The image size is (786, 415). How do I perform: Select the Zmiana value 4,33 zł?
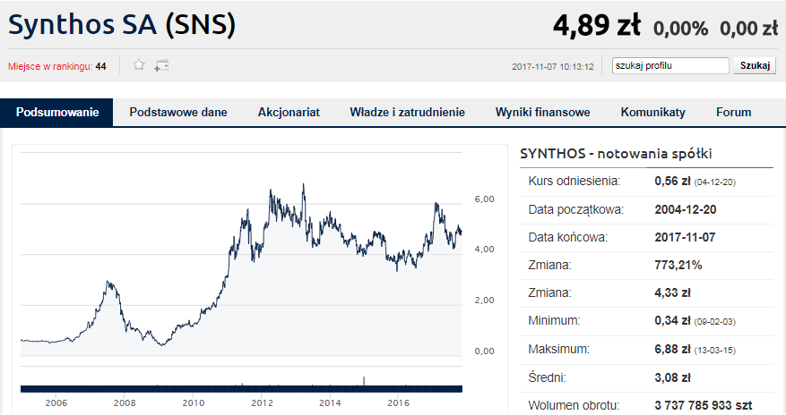click(x=672, y=293)
